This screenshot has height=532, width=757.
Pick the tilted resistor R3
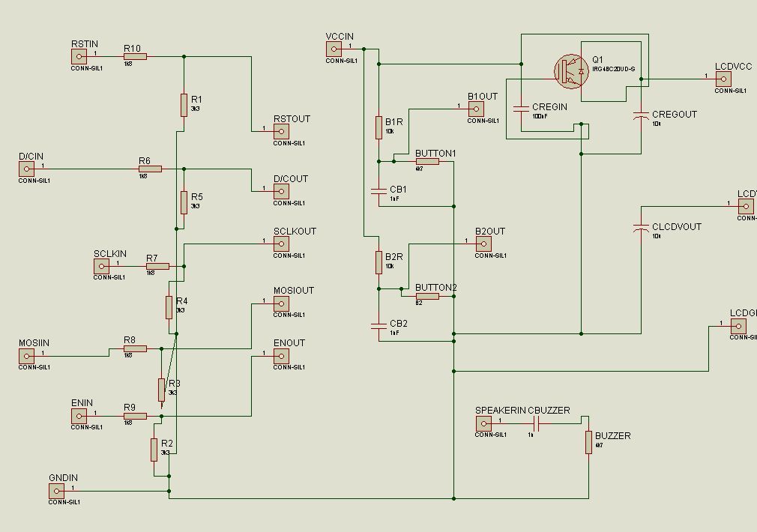coord(161,390)
